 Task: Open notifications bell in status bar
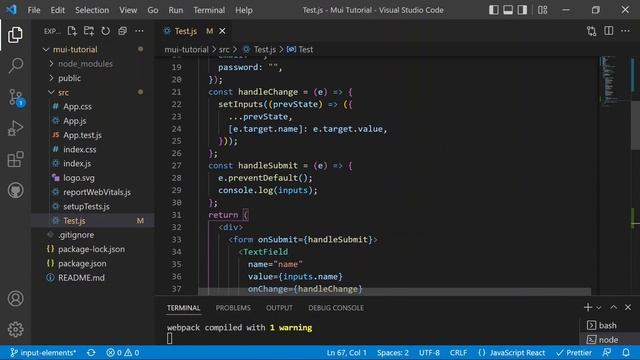tap(626, 353)
